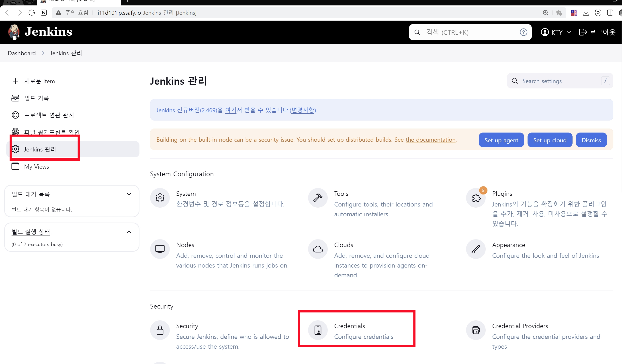The height and width of the screenshot is (364, 622).
Task: Open Appearance paintbrush icon
Action: click(x=476, y=249)
